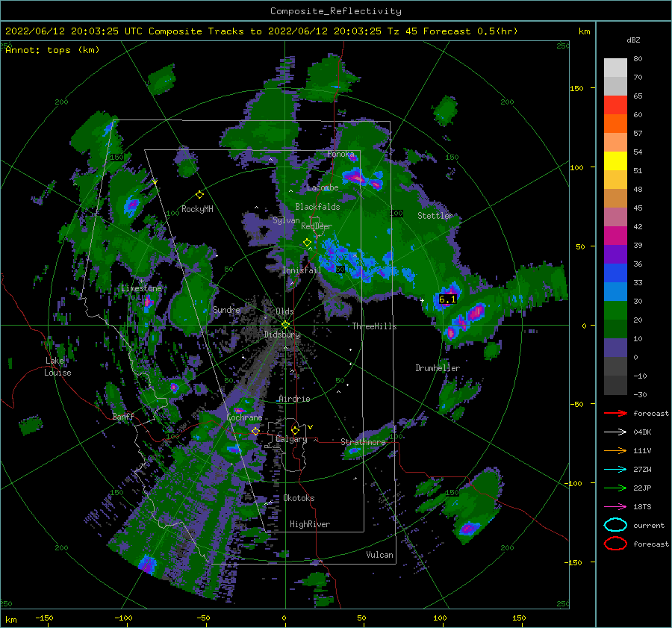672x628 pixels.
Task: Click the 6.1 storm top annotation
Action: pos(447,299)
